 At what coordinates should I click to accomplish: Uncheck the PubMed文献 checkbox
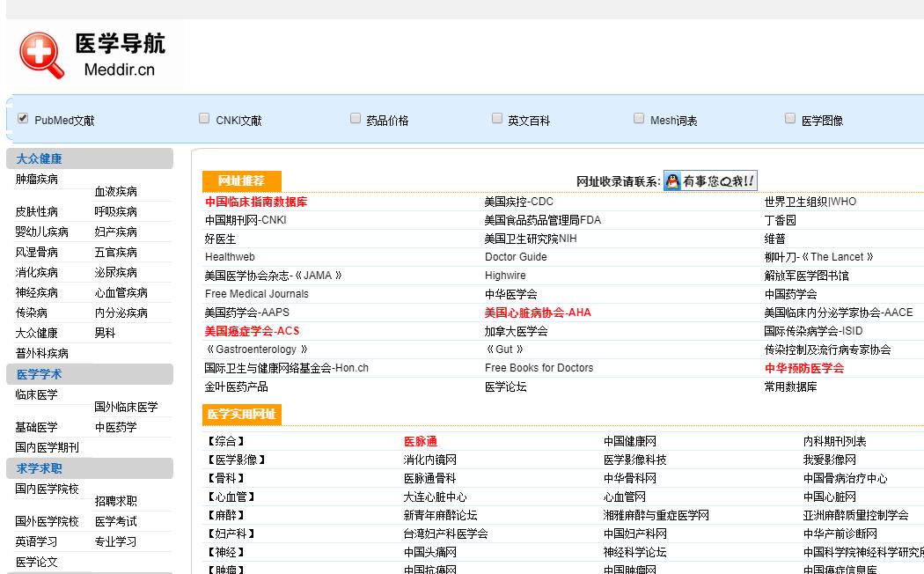pyautogui.click(x=22, y=119)
